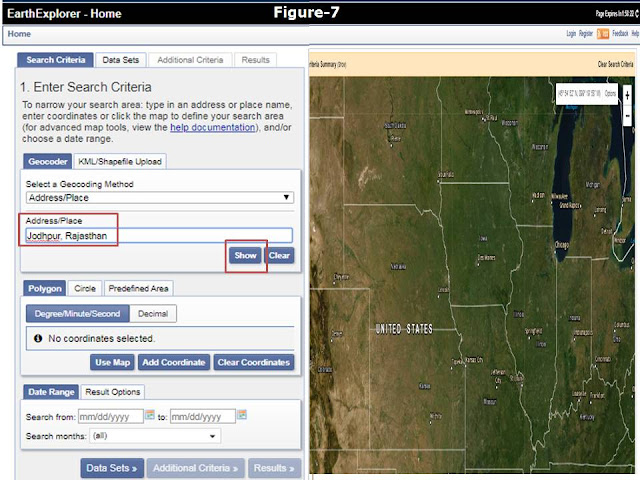
Task: Click the Register link
Action: [x=586, y=33]
